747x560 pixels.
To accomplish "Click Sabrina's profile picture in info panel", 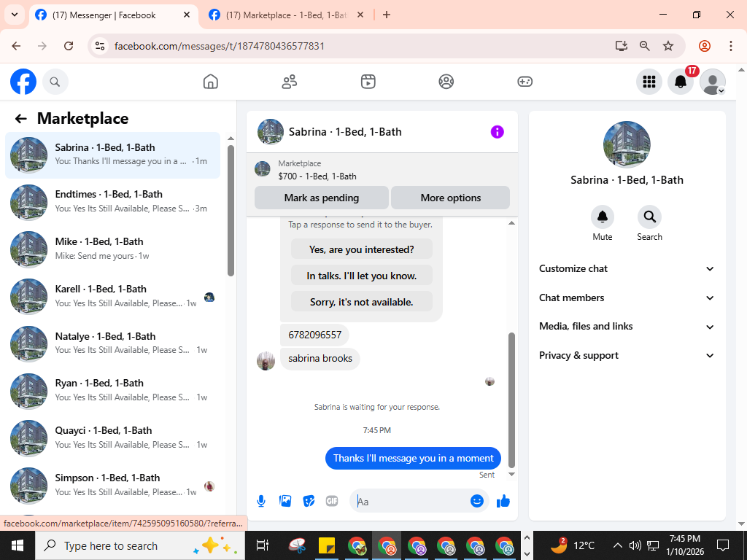I will 627,144.
